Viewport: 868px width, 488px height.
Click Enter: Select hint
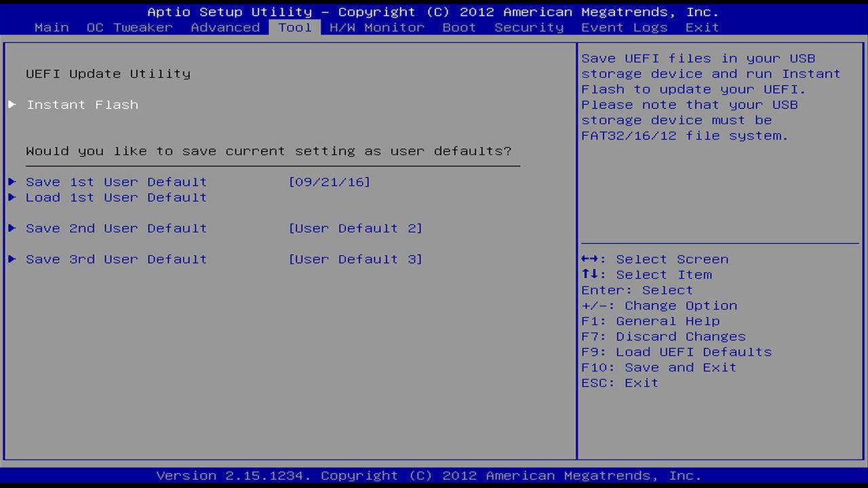click(x=637, y=290)
